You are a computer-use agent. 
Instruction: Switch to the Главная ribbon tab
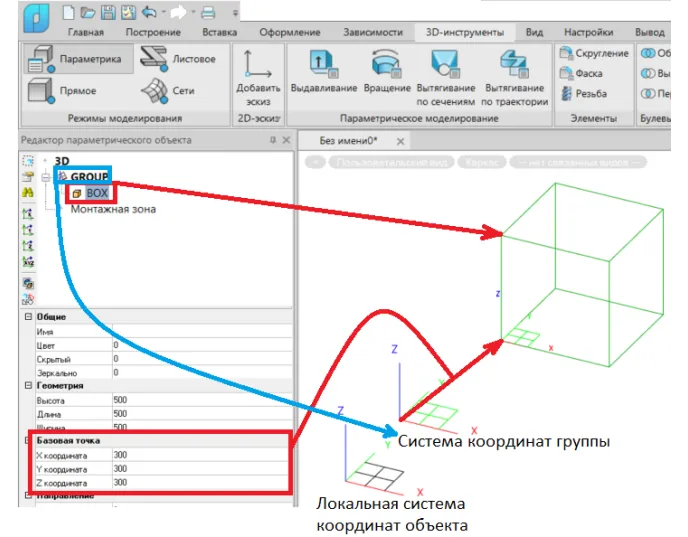click(x=86, y=32)
